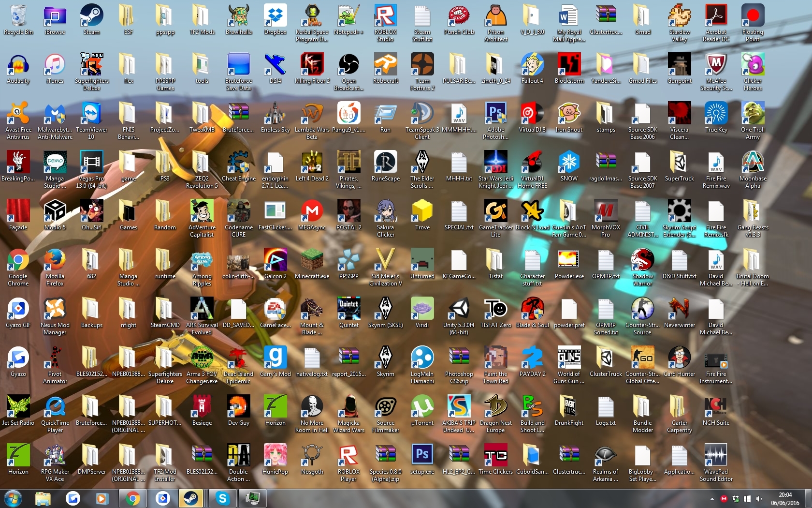Select the PAYDAY 2 shortcut

pyautogui.click(x=533, y=362)
